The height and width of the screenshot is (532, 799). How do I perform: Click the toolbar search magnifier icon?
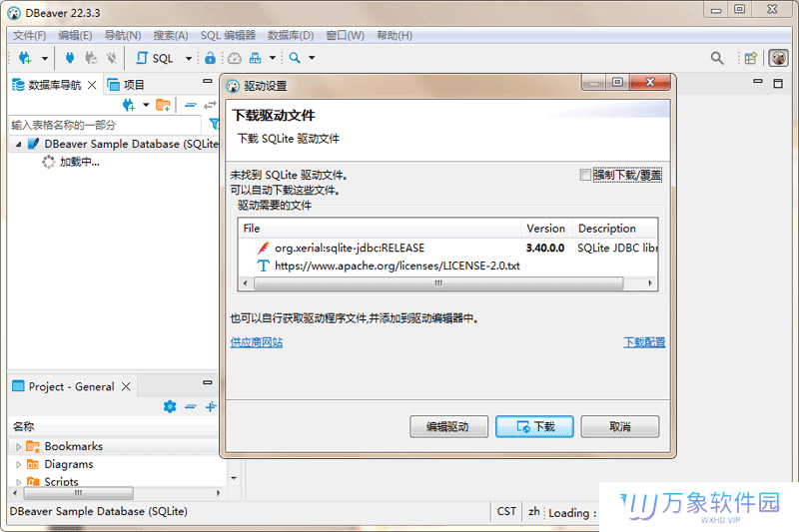click(295, 58)
